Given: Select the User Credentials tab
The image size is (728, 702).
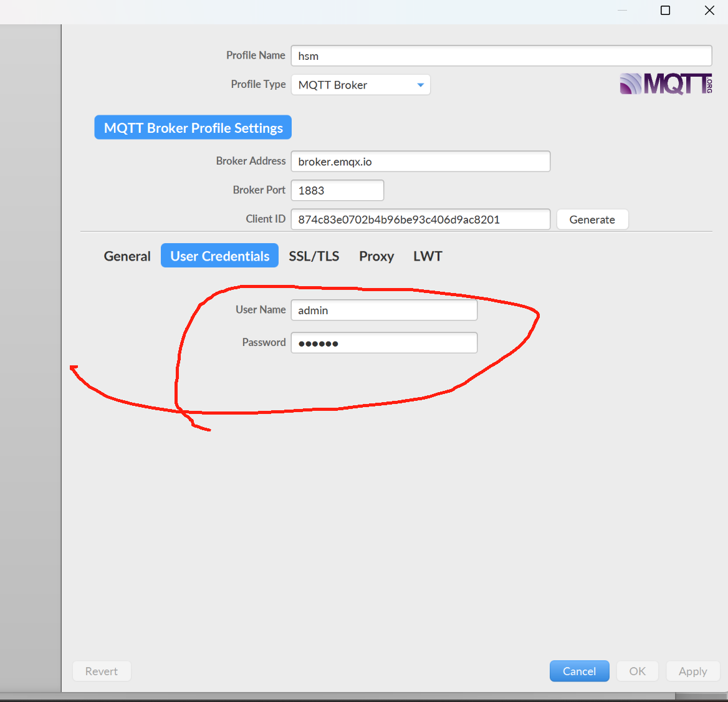Looking at the screenshot, I should click(x=219, y=256).
